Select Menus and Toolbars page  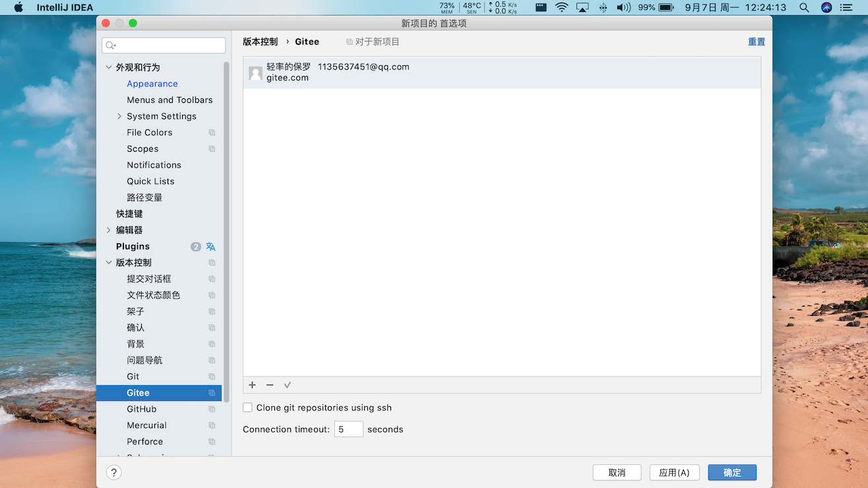pyautogui.click(x=170, y=100)
